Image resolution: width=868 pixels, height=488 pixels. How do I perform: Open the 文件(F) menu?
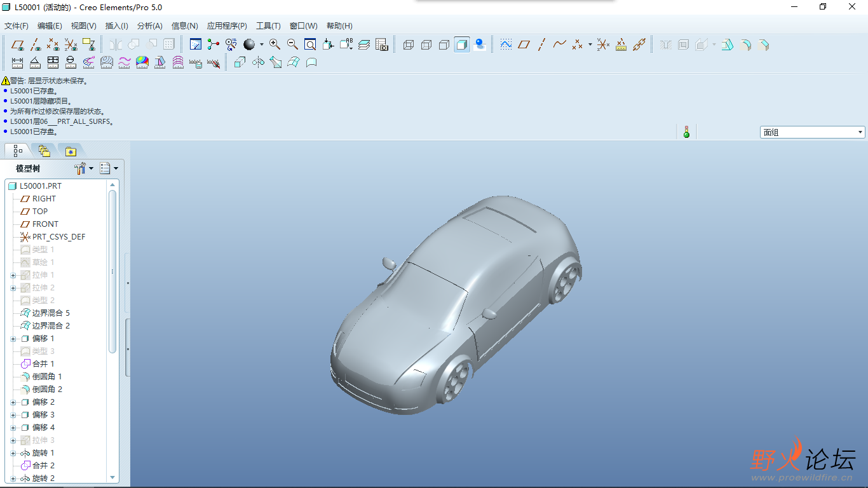click(x=17, y=26)
